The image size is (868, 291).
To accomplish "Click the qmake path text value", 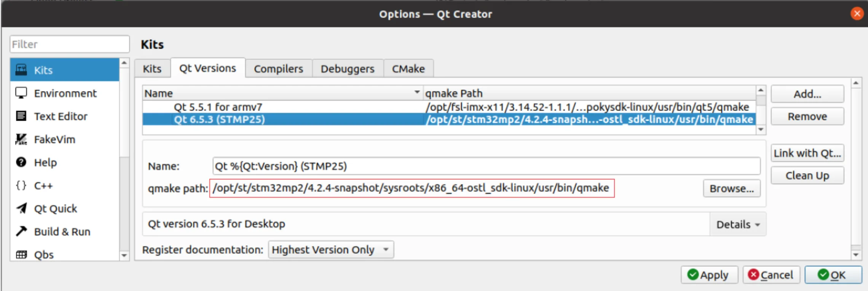I will 411,188.
